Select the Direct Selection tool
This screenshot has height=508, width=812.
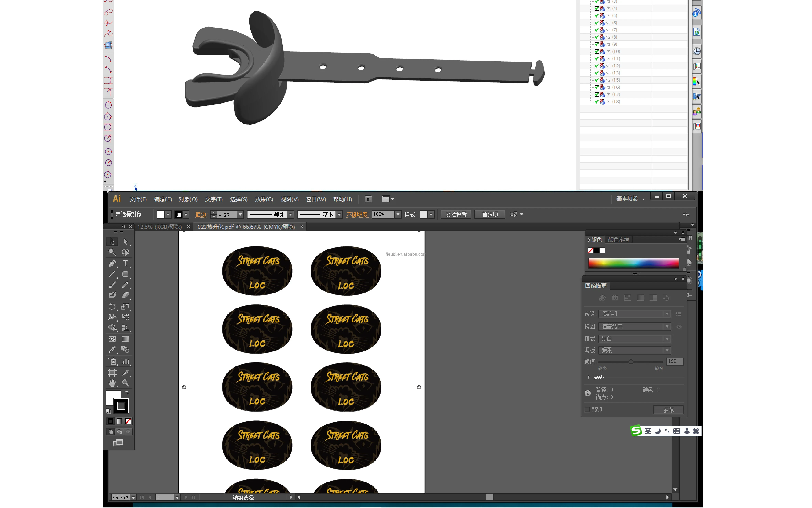click(x=125, y=241)
